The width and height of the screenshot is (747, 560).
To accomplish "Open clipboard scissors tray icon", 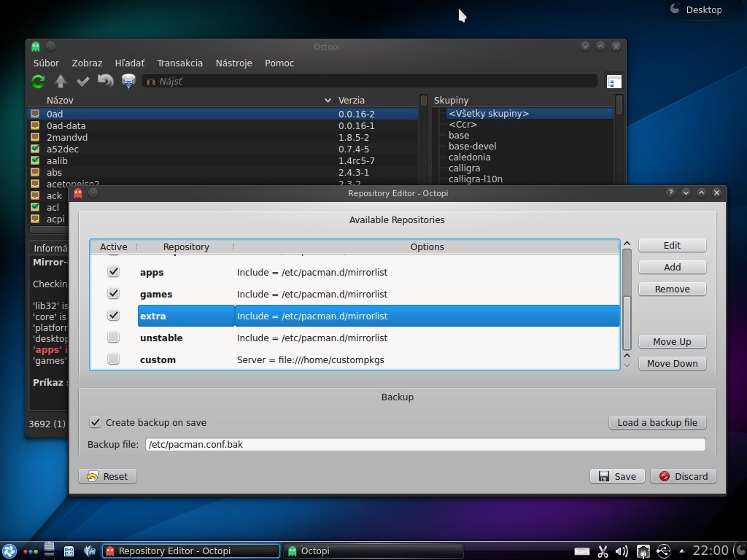I will click(x=603, y=551).
